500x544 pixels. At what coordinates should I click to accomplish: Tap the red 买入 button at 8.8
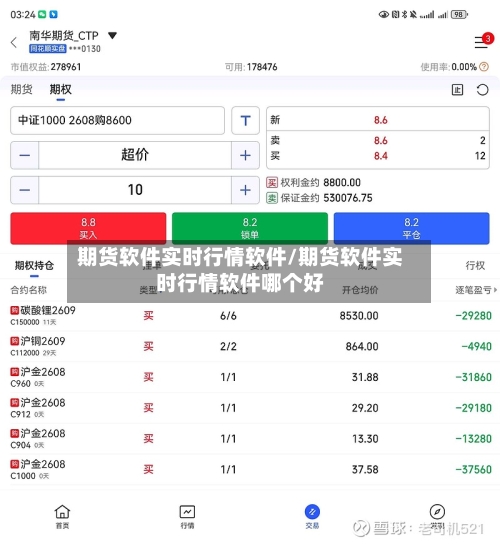[x=88, y=228]
